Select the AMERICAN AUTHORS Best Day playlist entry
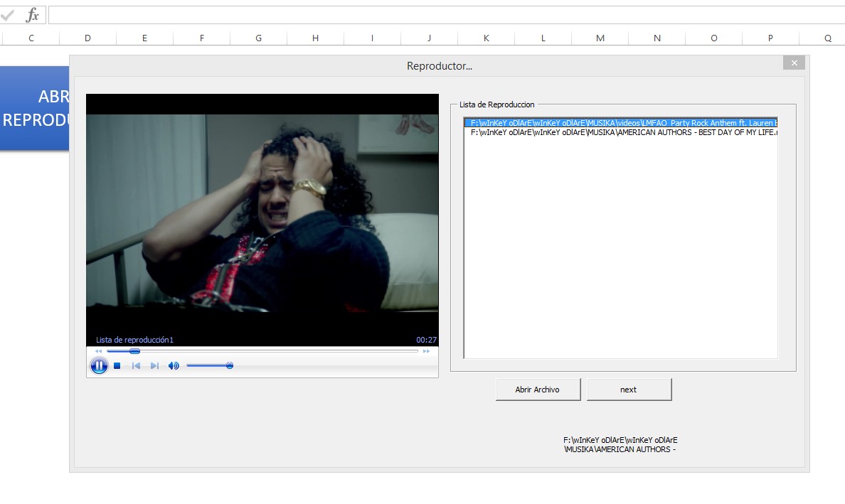Viewport: 845px width, 504px height. (620, 132)
